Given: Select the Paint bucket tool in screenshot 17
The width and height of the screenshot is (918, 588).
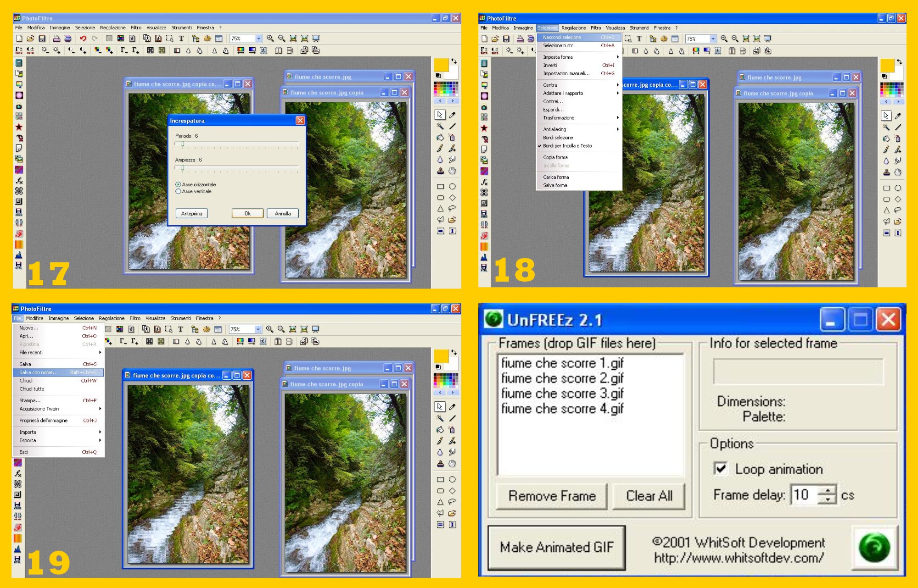Looking at the screenshot, I should [440, 137].
